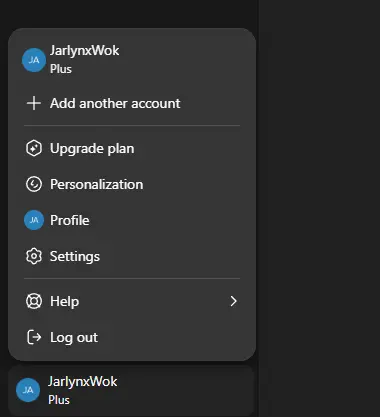
Task: Select the JarlynxWok name in menu header
Action: (x=84, y=51)
